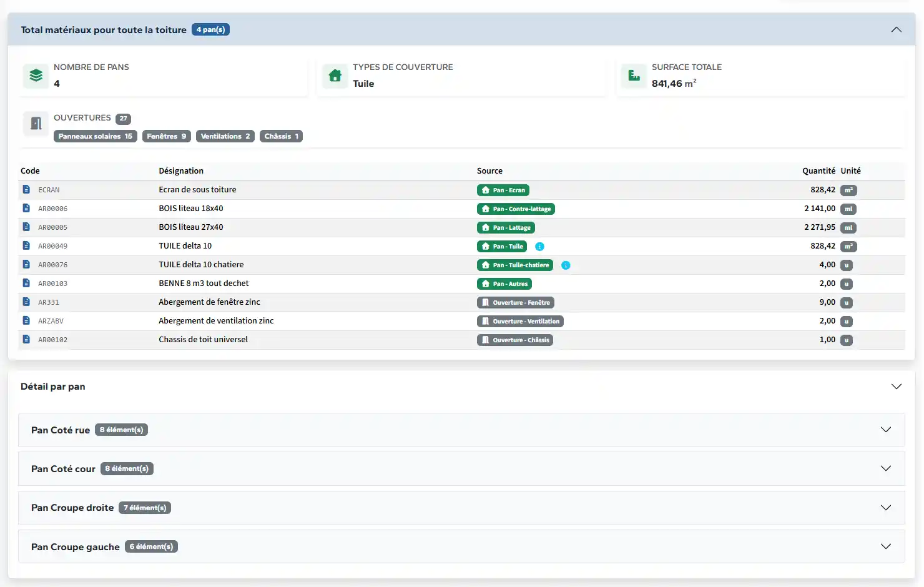Viewport: 924px width, 587px height.
Task: Click the layers icon for Nombre de pans
Action: tap(36, 76)
